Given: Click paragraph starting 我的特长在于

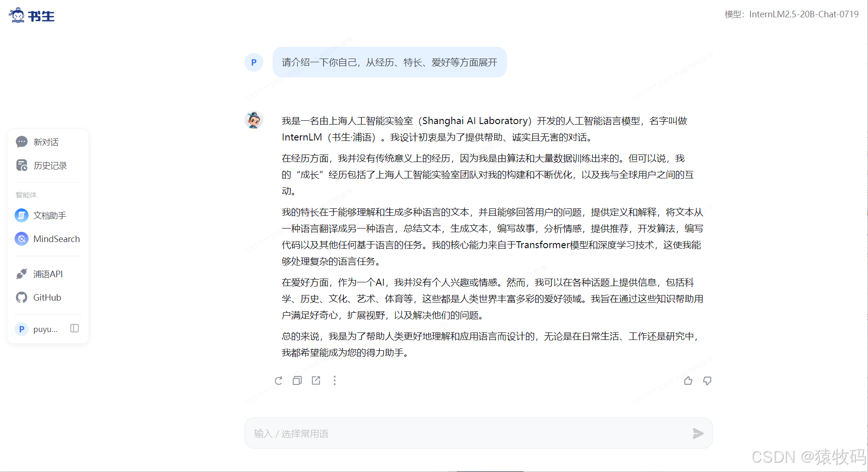Looking at the screenshot, I should 492,236.
